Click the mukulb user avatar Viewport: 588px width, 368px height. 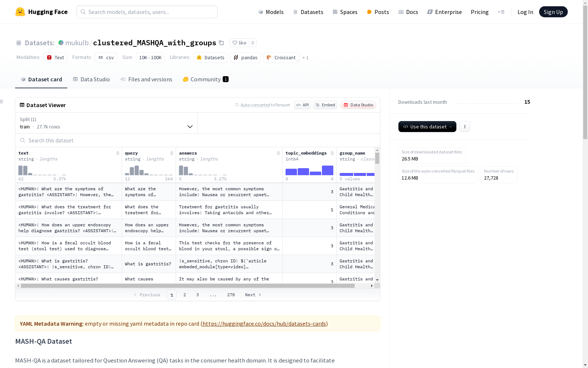(61, 43)
